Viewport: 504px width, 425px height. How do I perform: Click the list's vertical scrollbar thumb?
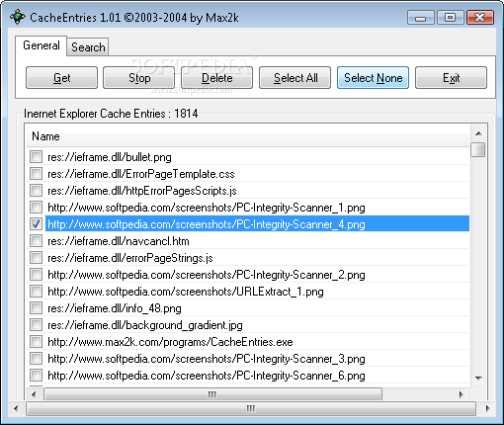pos(478,149)
